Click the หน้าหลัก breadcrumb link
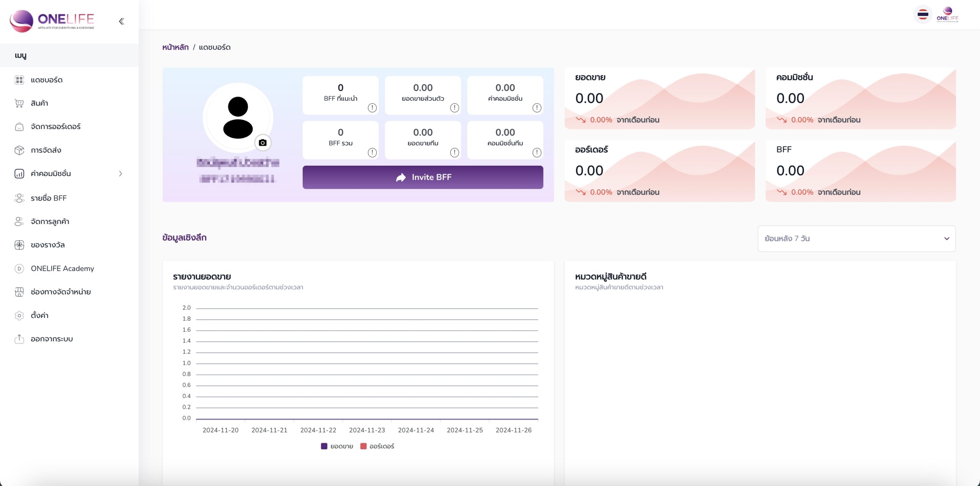 coord(175,47)
